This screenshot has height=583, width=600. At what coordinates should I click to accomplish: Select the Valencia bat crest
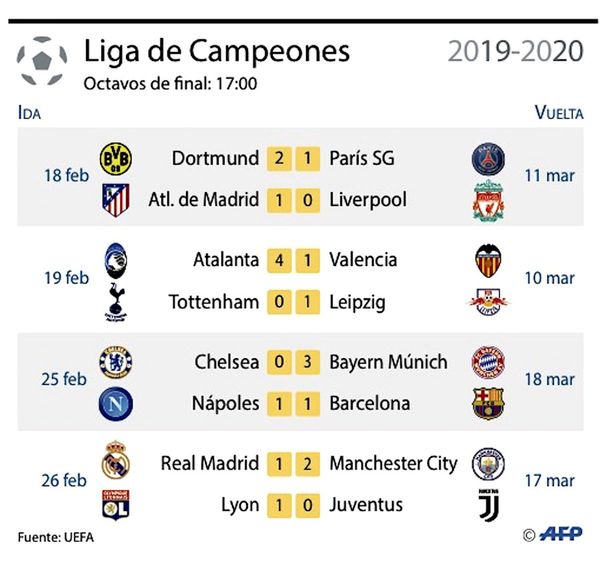[x=488, y=261]
